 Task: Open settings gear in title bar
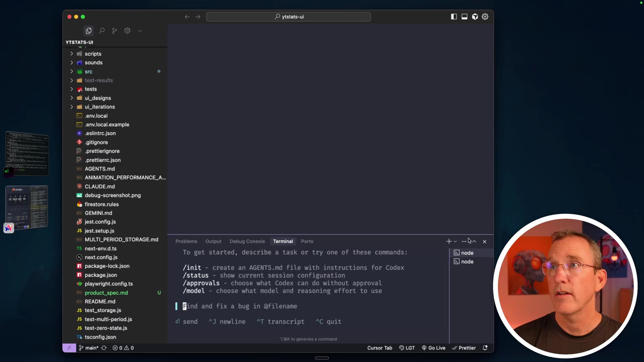tap(485, 17)
